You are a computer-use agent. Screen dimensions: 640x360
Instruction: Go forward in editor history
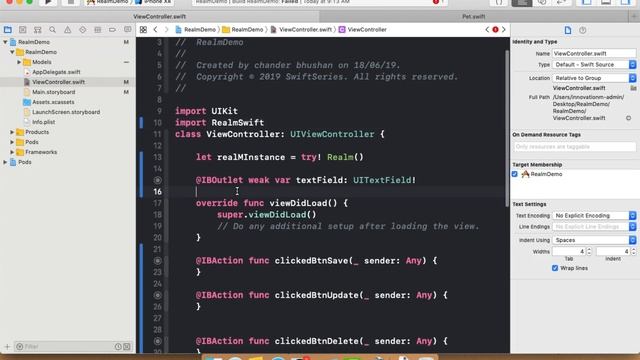tap(166, 29)
